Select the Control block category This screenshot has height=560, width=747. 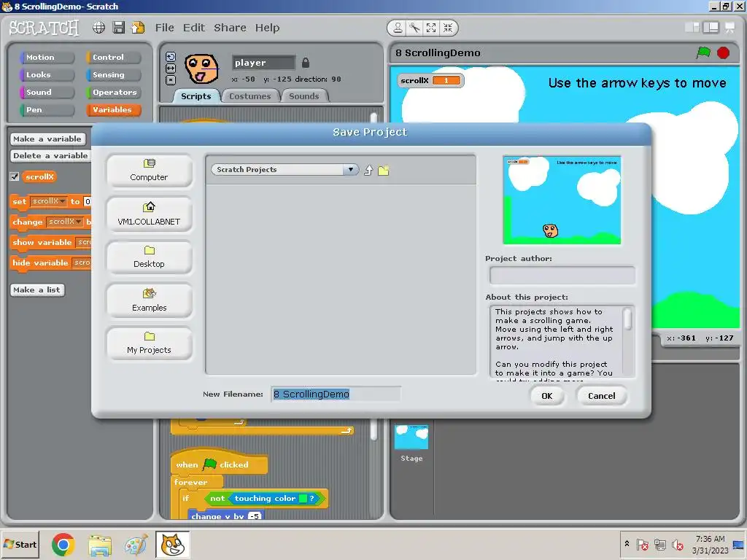(x=113, y=57)
